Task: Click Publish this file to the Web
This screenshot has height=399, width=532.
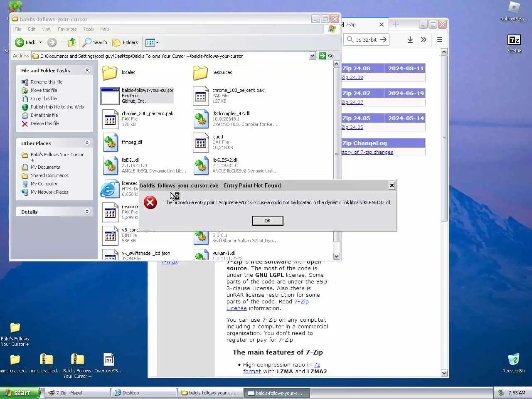Action: [x=57, y=107]
